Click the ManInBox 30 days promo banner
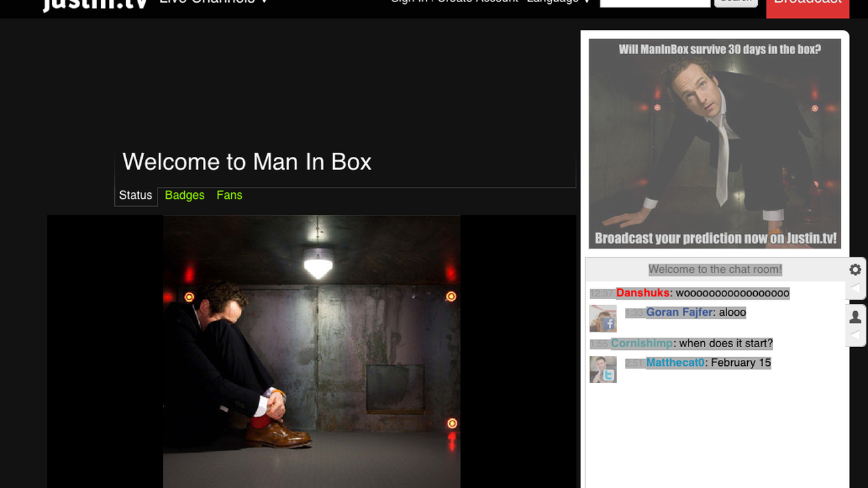 (714, 144)
